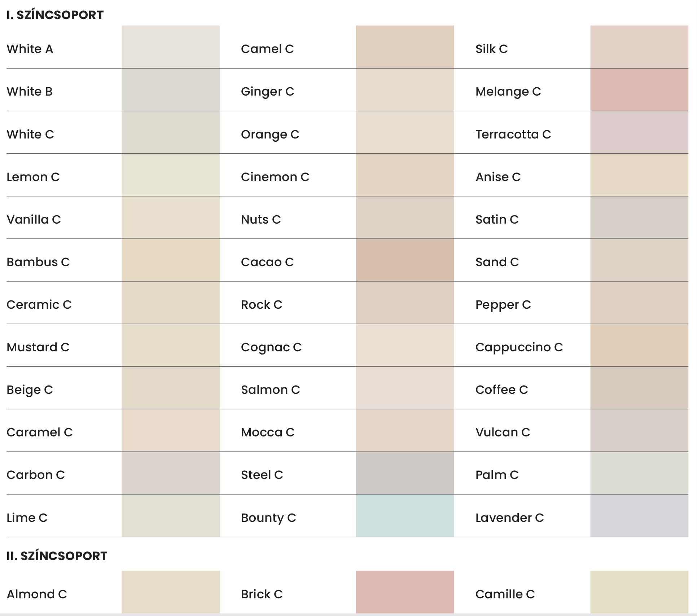Click the I. SZÍNCSOPORT heading
Image resolution: width=697 pixels, height=616 pixels.
click(x=55, y=15)
